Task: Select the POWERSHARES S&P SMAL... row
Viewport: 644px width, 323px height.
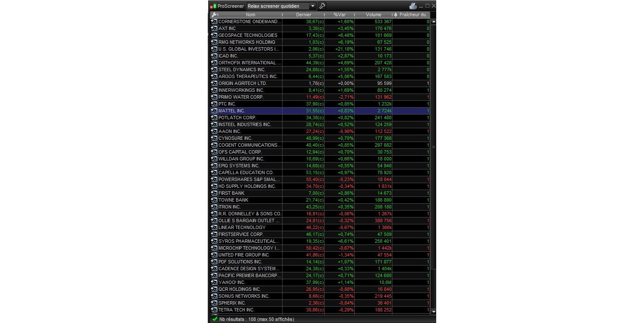Action: click(320, 179)
